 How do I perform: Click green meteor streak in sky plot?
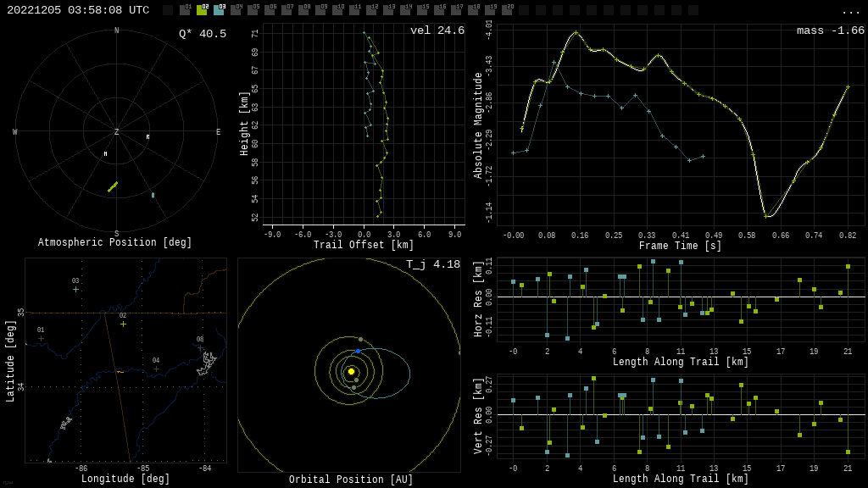pyautogui.click(x=113, y=186)
